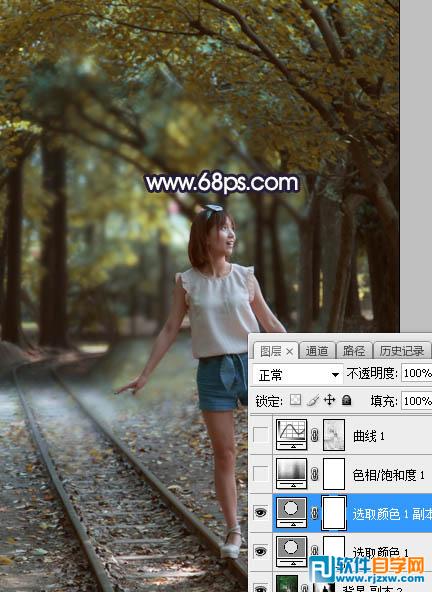The height and width of the screenshot is (592, 432).
Task: Select the Curves adjustment icon on 曲线 1
Action: click(x=292, y=435)
